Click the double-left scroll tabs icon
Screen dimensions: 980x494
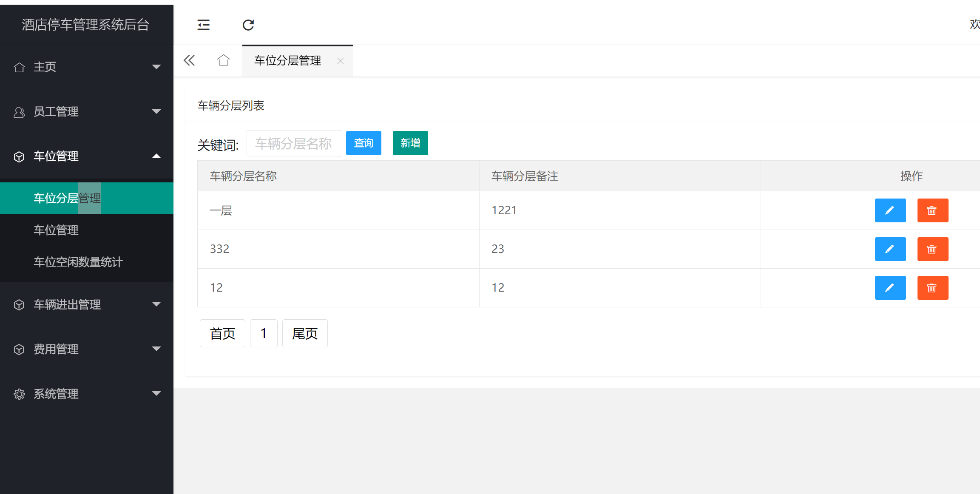(189, 60)
